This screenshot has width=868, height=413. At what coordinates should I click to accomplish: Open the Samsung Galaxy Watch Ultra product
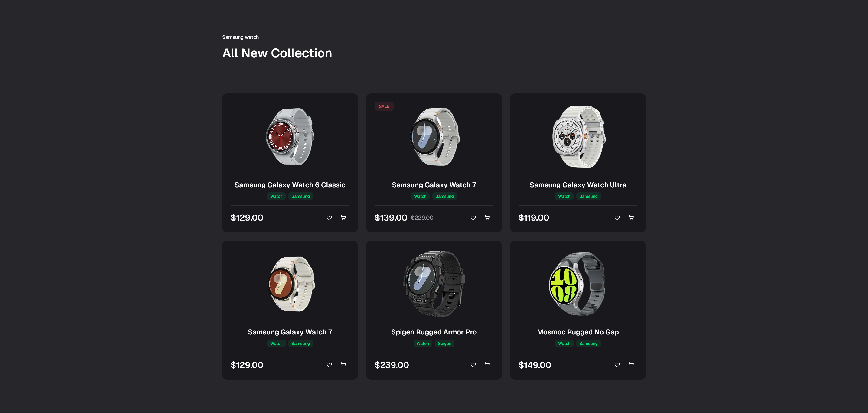point(578,185)
